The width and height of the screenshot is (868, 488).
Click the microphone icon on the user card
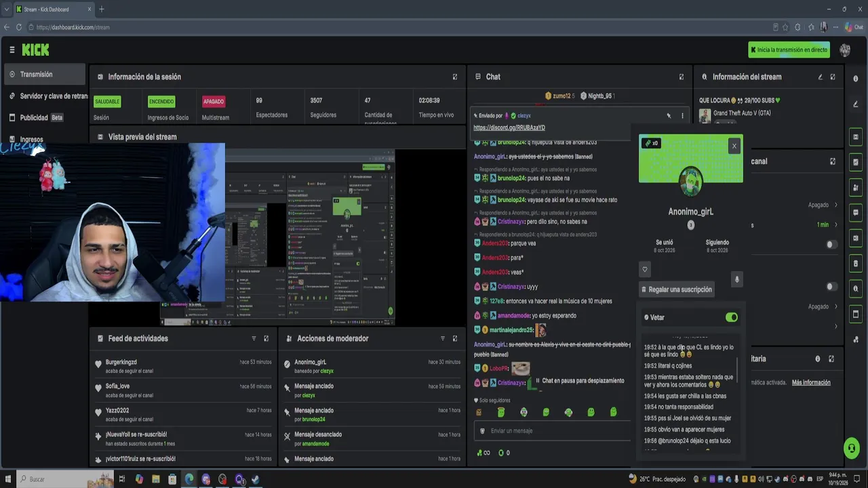tap(736, 279)
